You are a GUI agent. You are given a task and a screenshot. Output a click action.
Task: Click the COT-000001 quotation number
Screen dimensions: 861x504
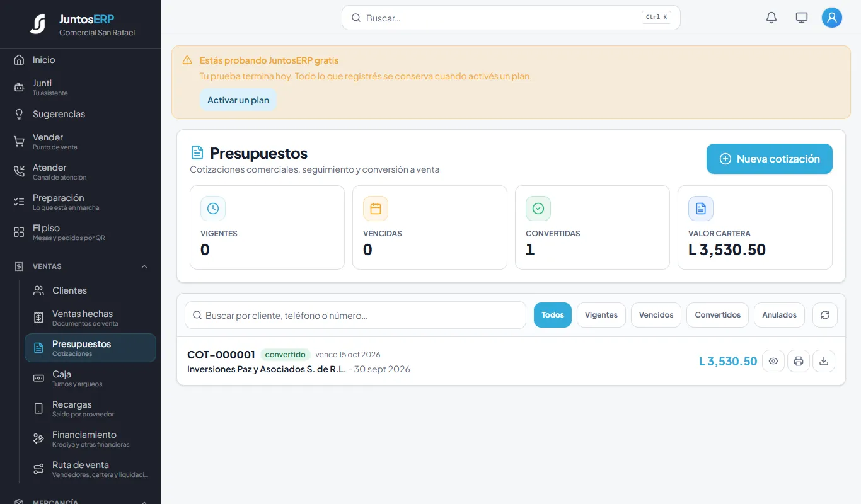(x=221, y=355)
